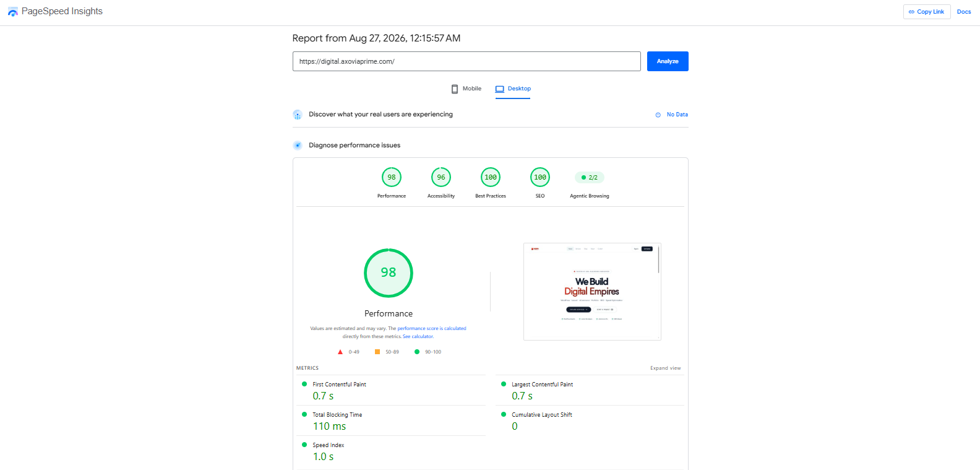Select the Desktop tab
Screen dimensions: 980x470
pyautogui.click(x=513, y=89)
